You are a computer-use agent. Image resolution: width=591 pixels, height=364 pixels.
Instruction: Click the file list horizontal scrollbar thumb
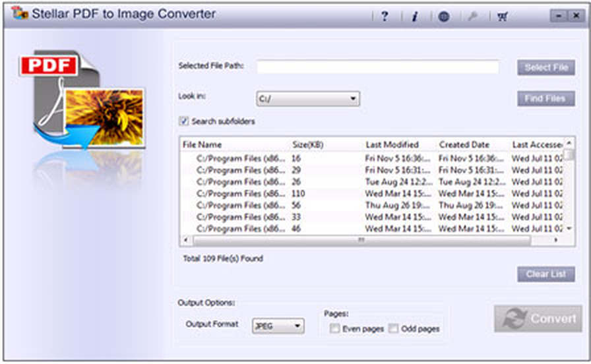click(x=362, y=240)
